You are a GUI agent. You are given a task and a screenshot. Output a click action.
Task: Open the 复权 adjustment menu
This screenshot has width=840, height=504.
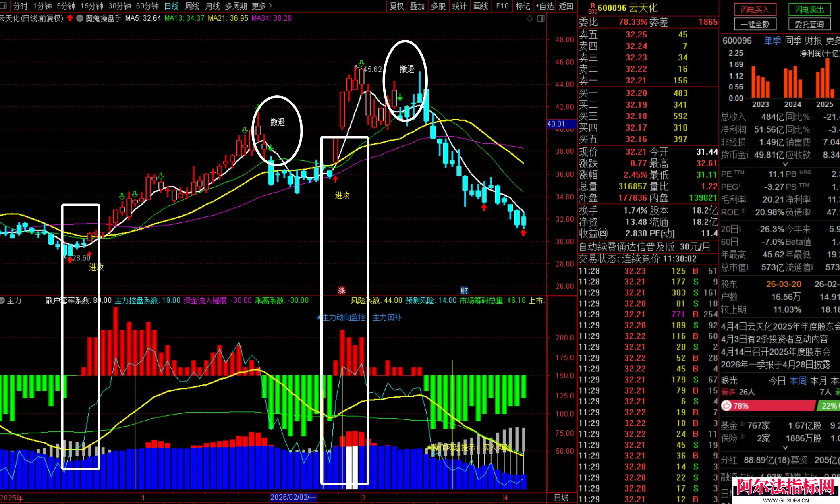coord(396,6)
